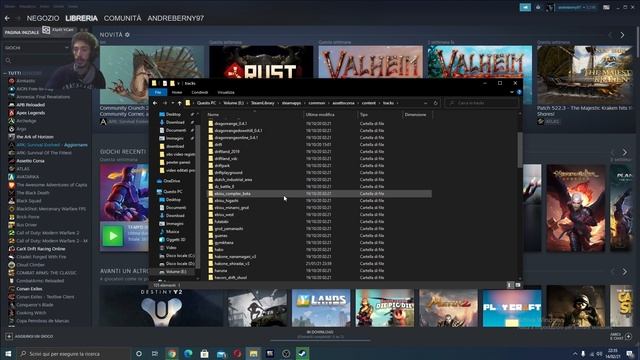Collapse the TUTTI games category
The height and width of the screenshot is (360, 640).
click(x=5, y=73)
